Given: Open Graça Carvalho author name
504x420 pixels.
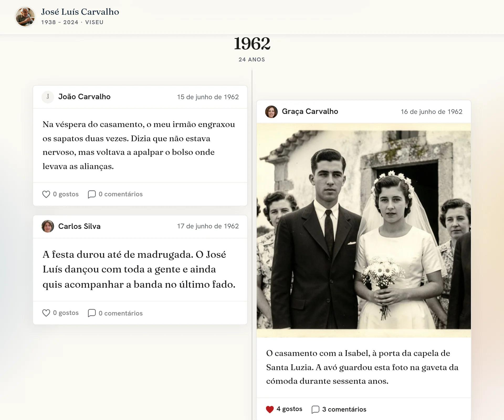Looking at the screenshot, I should click(310, 111).
